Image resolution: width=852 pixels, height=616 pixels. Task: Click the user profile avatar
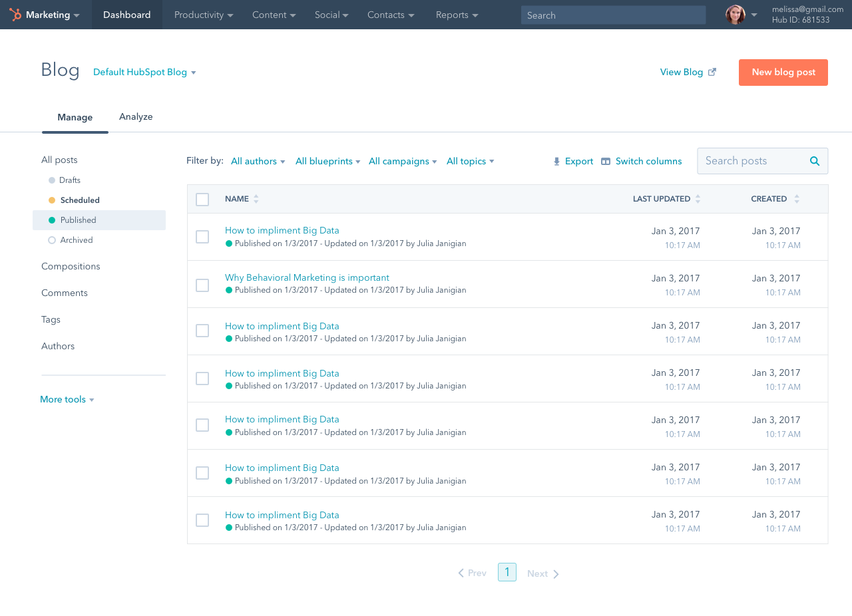click(735, 15)
